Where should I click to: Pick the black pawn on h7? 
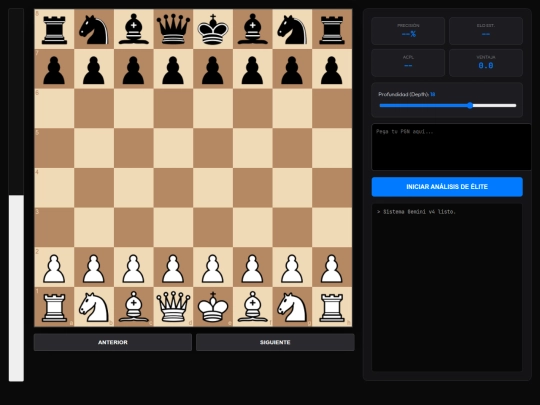coord(332,70)
